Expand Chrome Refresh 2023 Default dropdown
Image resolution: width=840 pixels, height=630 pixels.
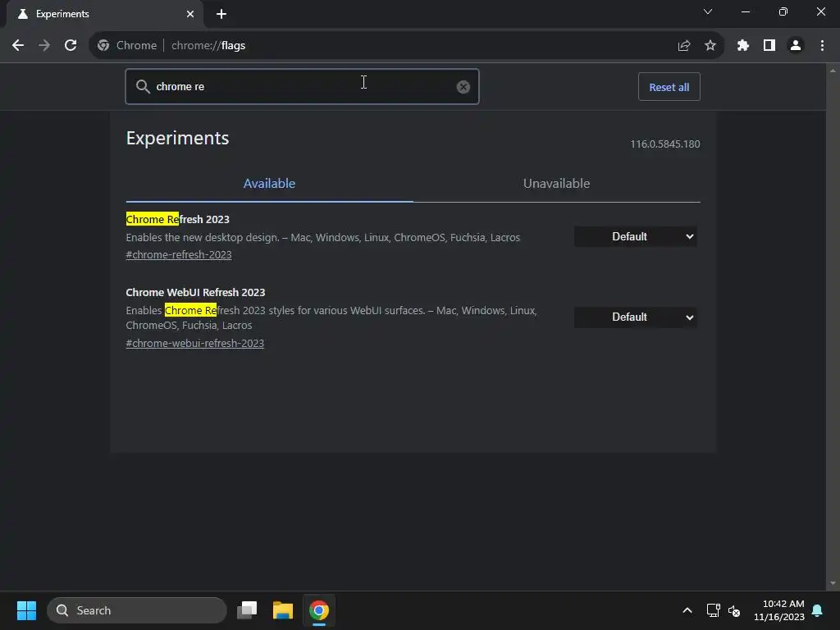click(x=636, y=236)
